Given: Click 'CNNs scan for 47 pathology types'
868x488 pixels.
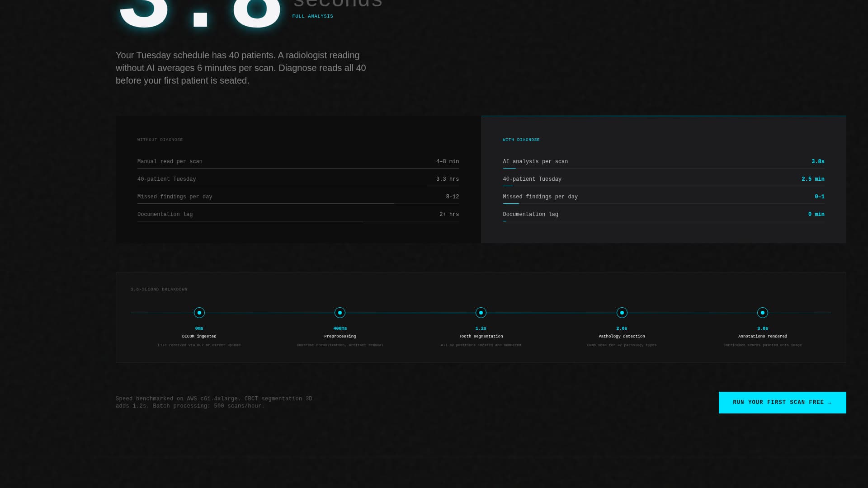Looking at the screenshot, I should pos(622,345).
